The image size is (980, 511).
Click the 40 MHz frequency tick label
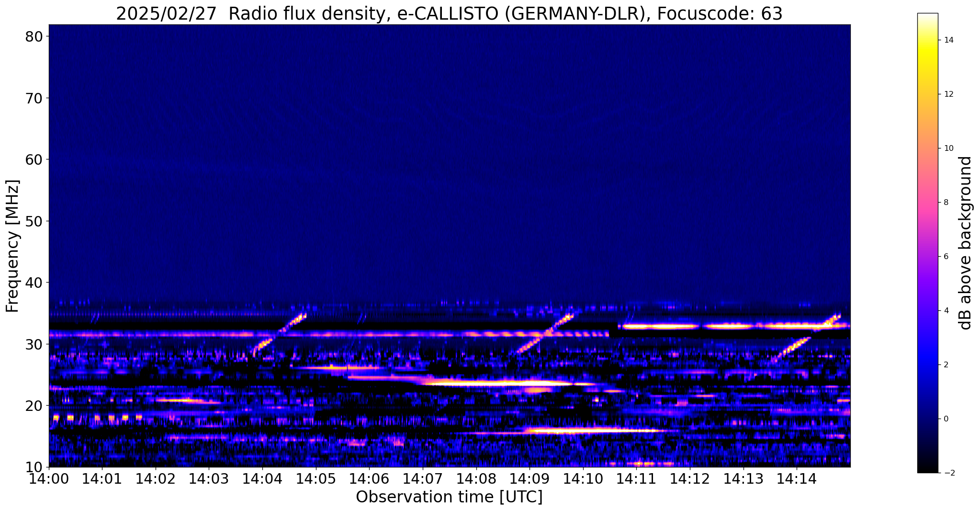tap(34, 283)
